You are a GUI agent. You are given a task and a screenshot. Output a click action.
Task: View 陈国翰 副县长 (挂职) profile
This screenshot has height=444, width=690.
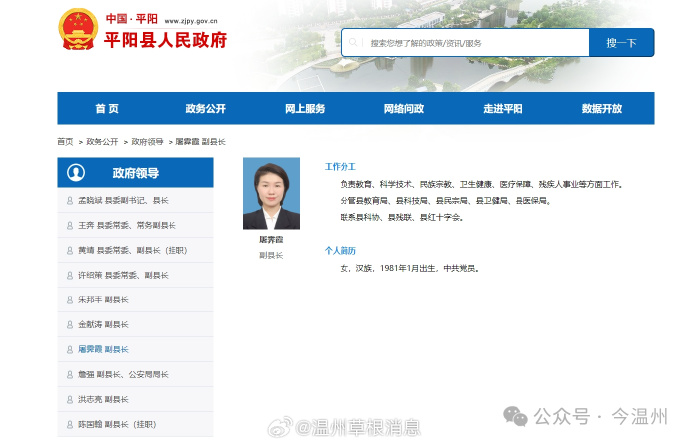[x=118, y=424]
